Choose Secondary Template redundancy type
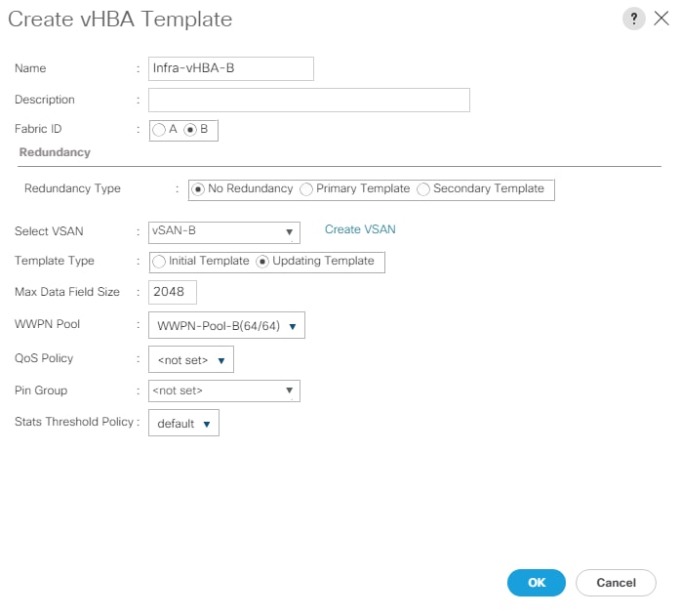Screen dimensions: 681x616 [x=423, y=189]
